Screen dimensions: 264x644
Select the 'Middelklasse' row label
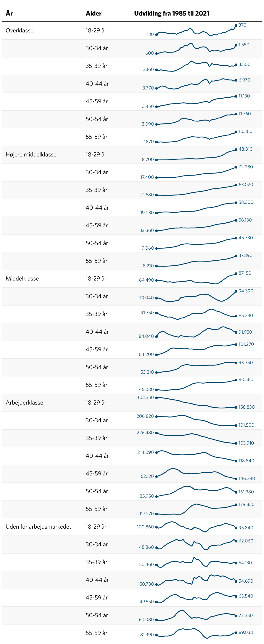[x=22, y=279]
